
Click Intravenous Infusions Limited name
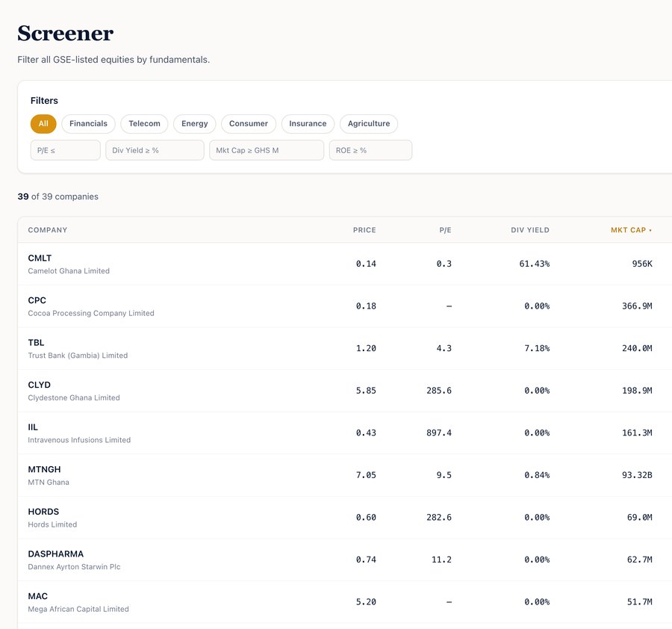pyautogui.click(x=79, y=440)
